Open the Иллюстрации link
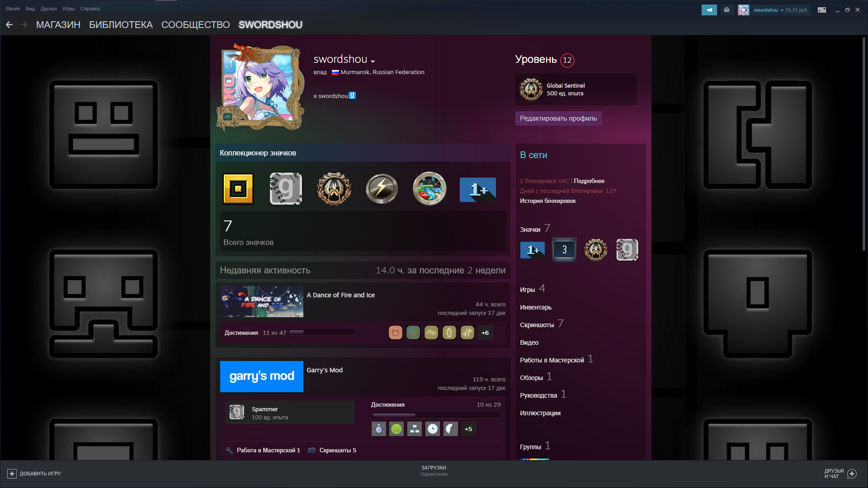868x488 pixels. 540,413
